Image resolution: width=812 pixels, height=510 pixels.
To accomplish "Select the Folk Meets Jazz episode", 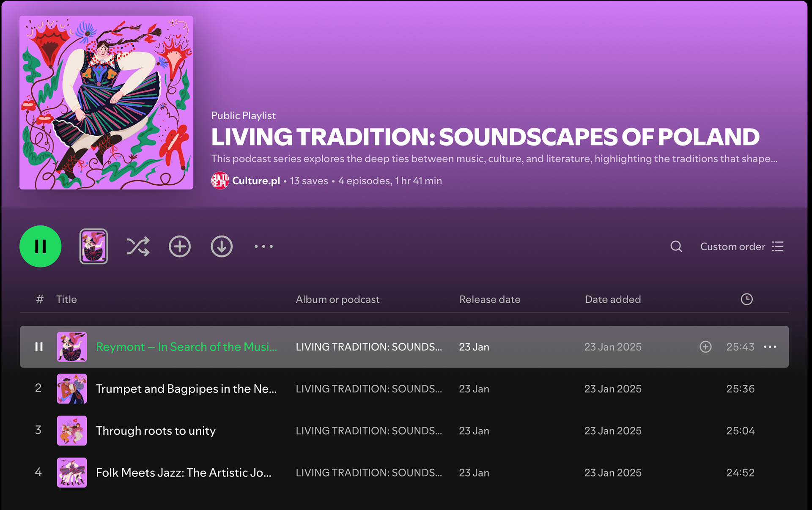I will point(184,472).
